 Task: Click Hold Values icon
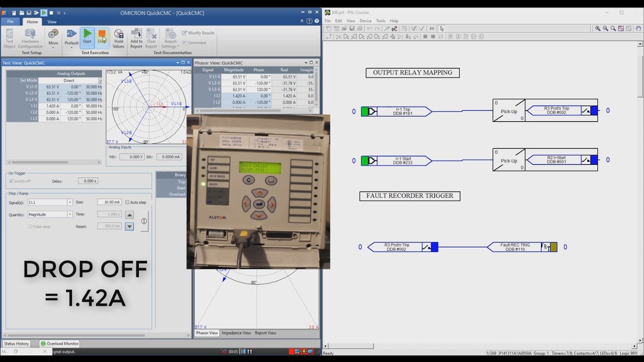point(118,39)
